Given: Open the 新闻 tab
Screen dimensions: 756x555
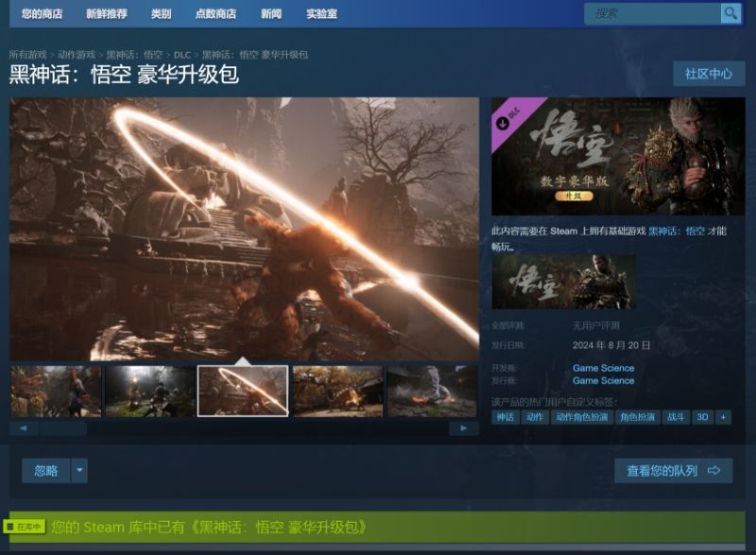Looking at the screenshot, I should (271, 14).
